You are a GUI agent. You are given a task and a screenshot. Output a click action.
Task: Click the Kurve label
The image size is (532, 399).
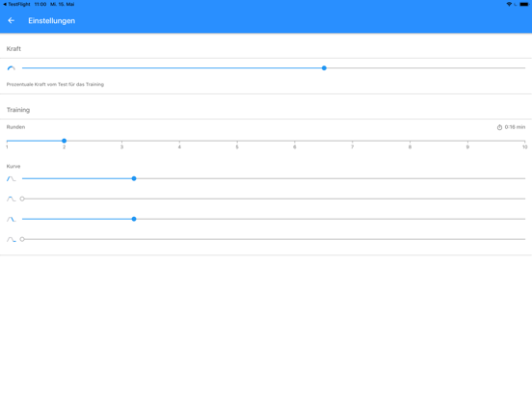pos(13,166)
